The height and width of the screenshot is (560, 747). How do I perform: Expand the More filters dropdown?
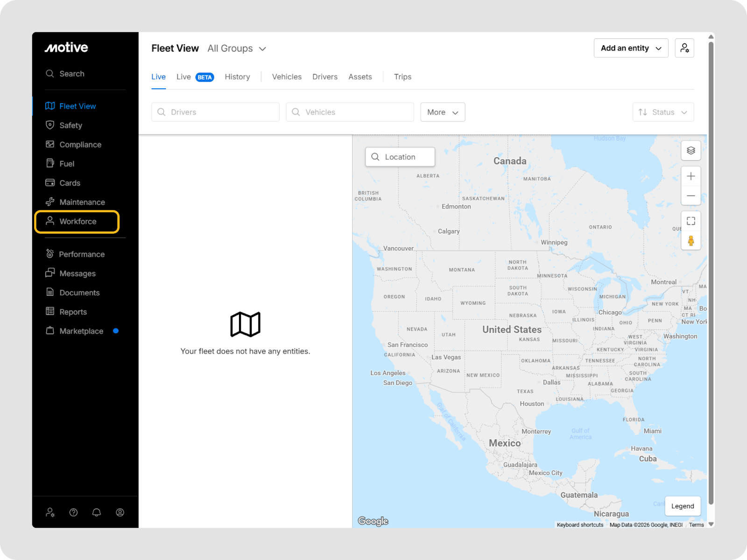click(443, 112)
